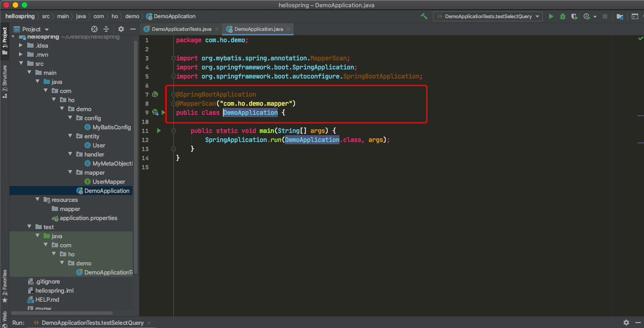Click the gutter icon on line 7
644x328 pixels.
coord(155,94)
